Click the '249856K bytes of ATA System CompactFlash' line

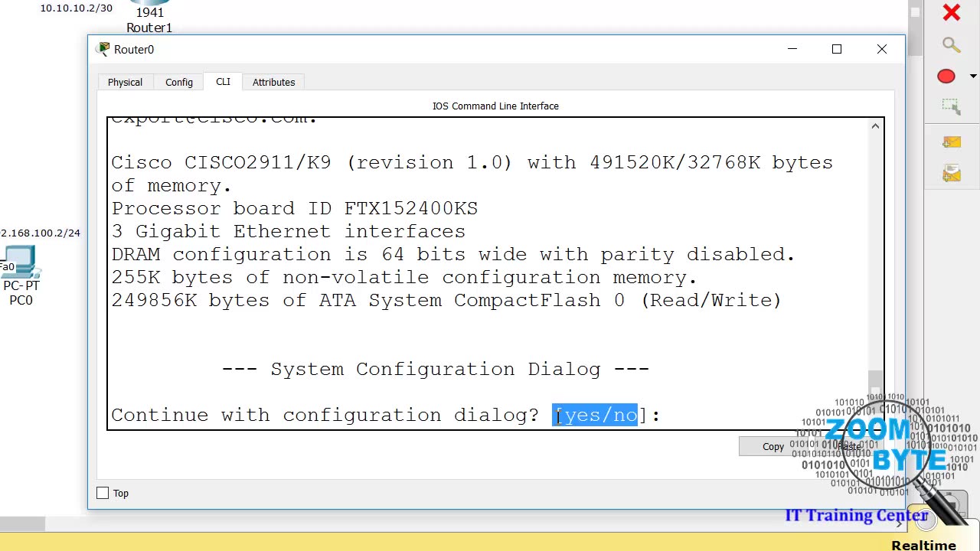[x=446, y=300]
